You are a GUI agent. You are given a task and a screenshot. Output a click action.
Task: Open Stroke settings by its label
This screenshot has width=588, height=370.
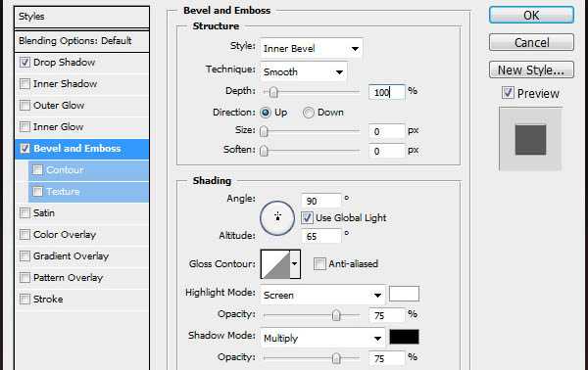pyautogui.click(x=48, y=300)
